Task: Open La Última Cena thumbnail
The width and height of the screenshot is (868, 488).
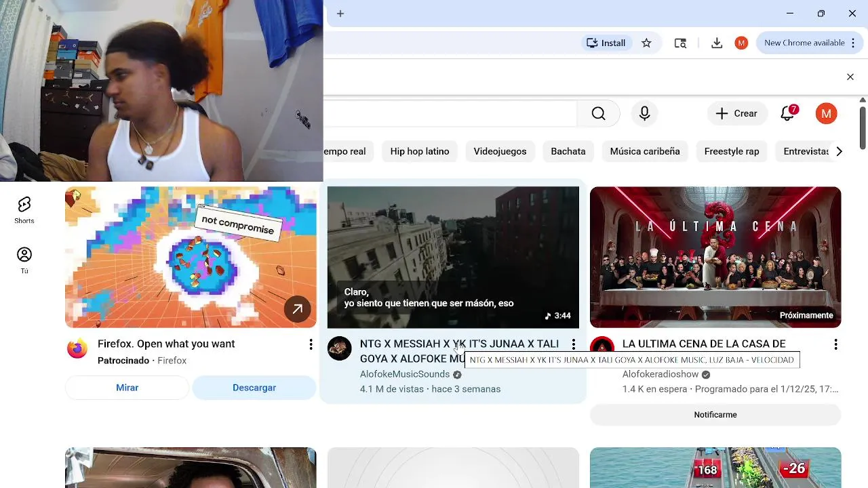Action: 715,257
